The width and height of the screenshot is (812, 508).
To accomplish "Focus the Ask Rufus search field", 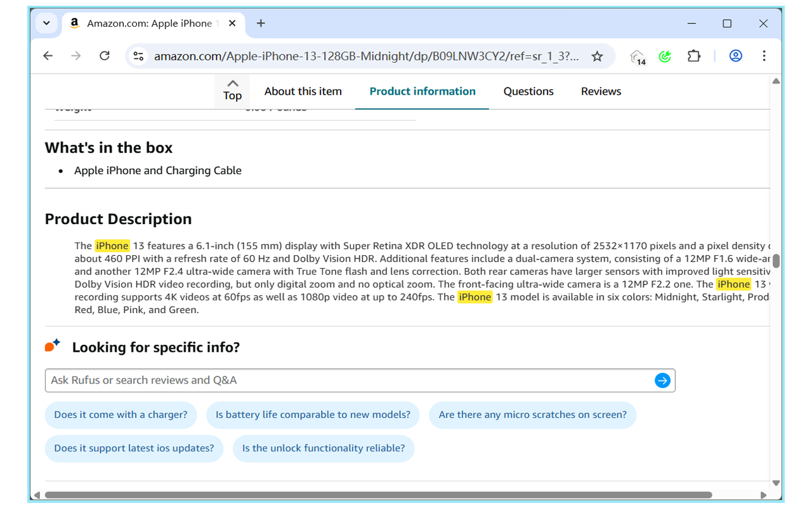I will click(x=349, y=380).
